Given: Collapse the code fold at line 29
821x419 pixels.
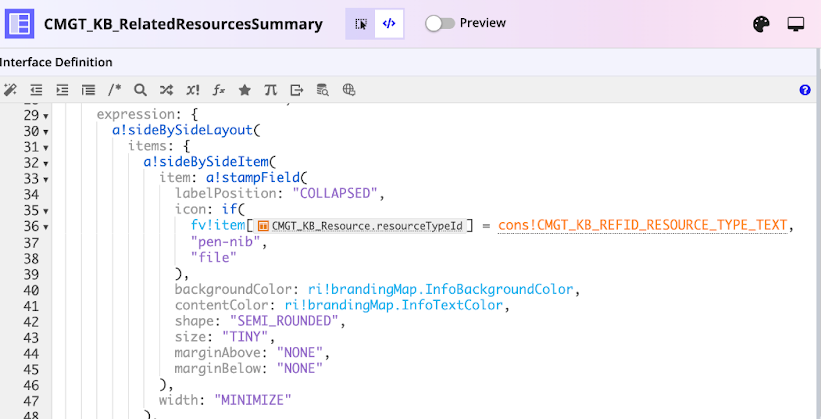Looking at the screenshot, I should click(46, 116).
